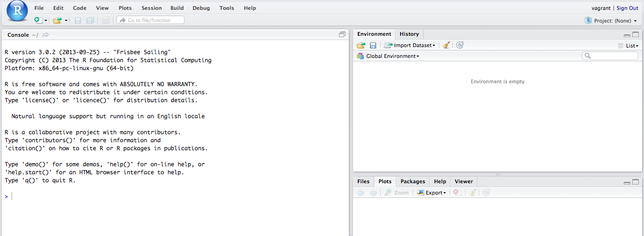Open the File menu
Screen dimensions: 644x236
click(x=39, y=8)
